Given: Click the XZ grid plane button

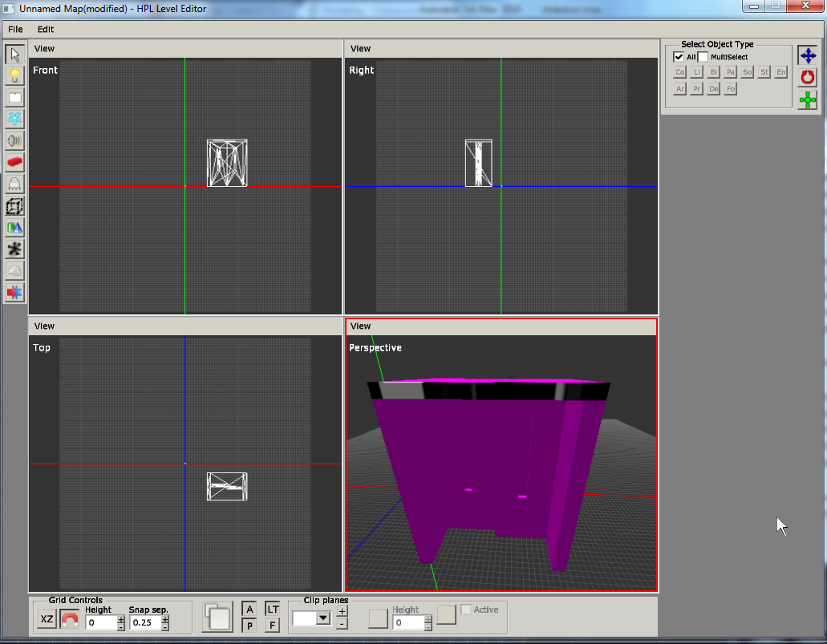Looking at the screenshot, I should point(47,620).
